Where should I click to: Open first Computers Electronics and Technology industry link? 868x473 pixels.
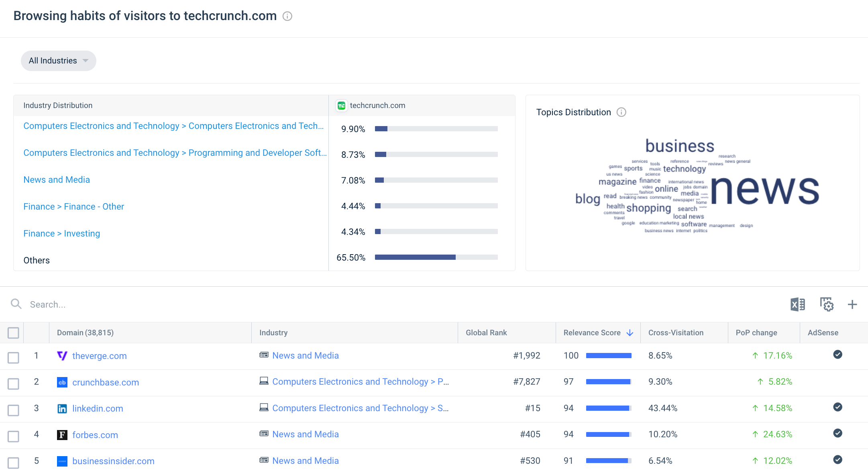173,126
